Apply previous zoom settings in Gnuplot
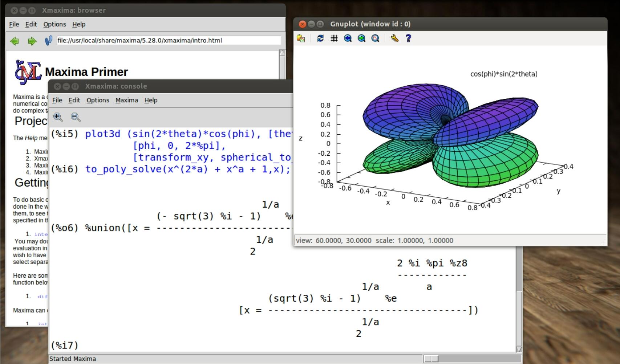 [x=348, y=38]
